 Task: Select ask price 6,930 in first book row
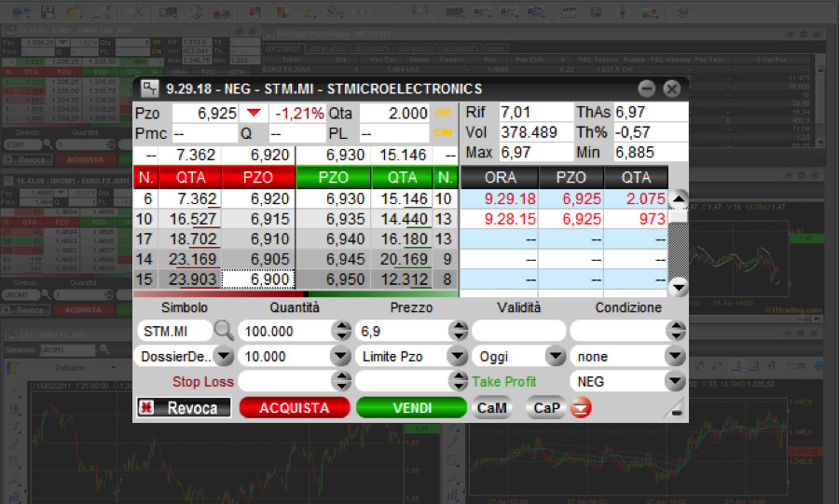point(334,198)
